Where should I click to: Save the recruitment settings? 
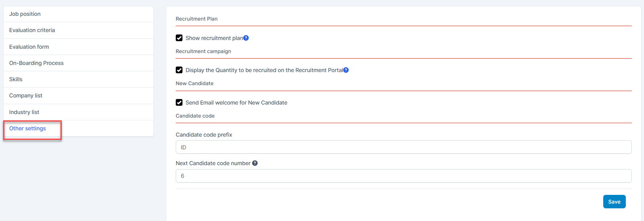point(614,202)
